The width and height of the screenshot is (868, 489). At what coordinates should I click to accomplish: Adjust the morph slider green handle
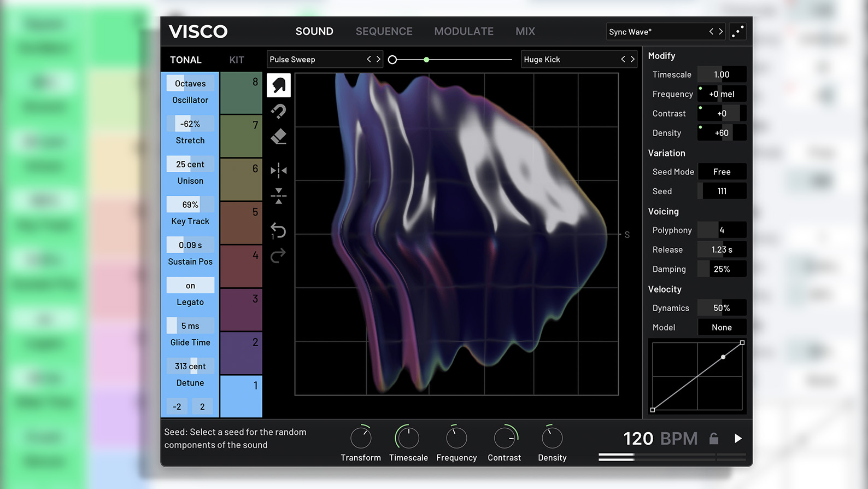[426, 60]
